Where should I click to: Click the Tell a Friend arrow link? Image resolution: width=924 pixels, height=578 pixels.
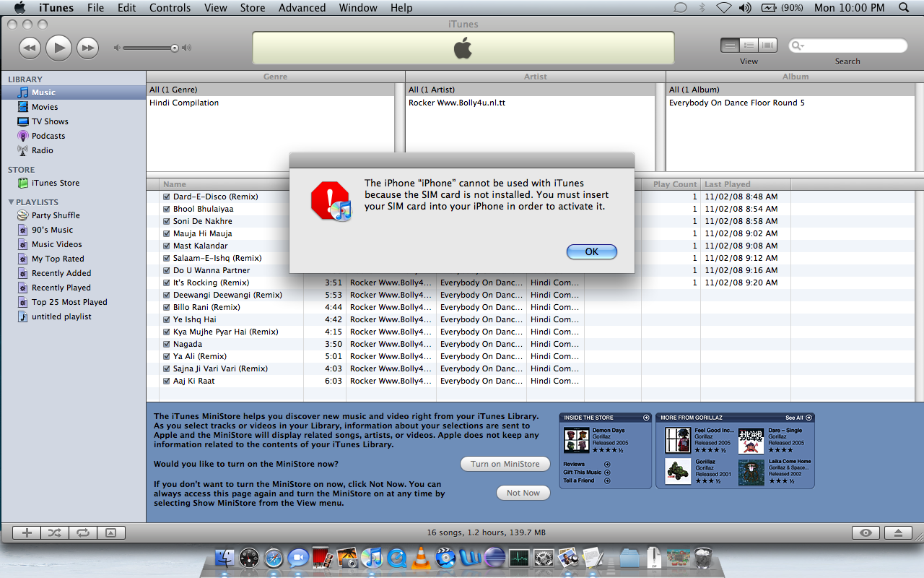(x=607, y=480)
